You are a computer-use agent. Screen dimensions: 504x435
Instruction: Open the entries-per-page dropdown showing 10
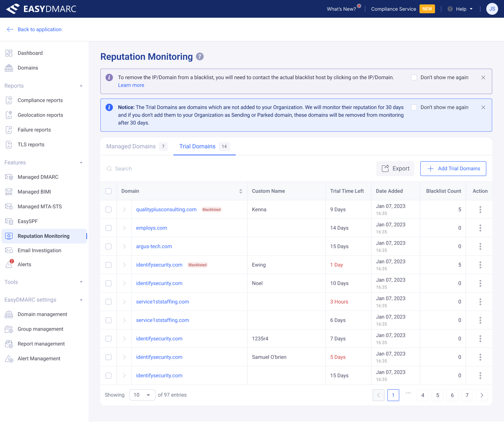coord(142,395)
